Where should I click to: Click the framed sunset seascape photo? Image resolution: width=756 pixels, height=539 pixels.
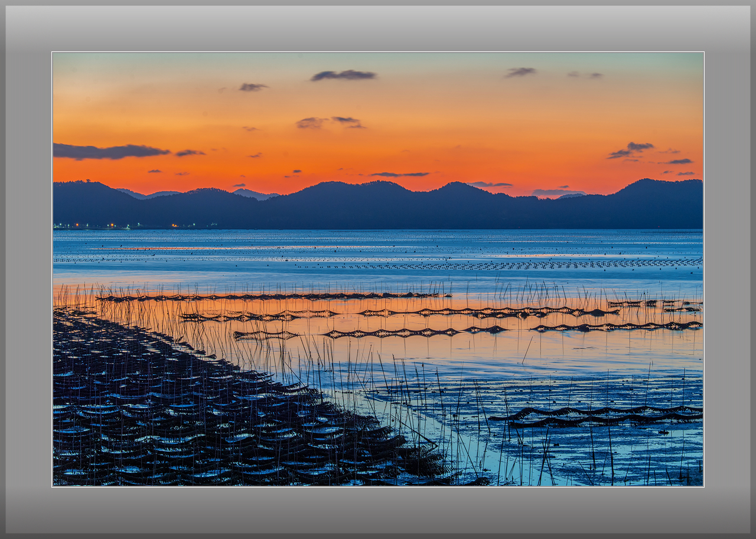(x=378, y=269)
